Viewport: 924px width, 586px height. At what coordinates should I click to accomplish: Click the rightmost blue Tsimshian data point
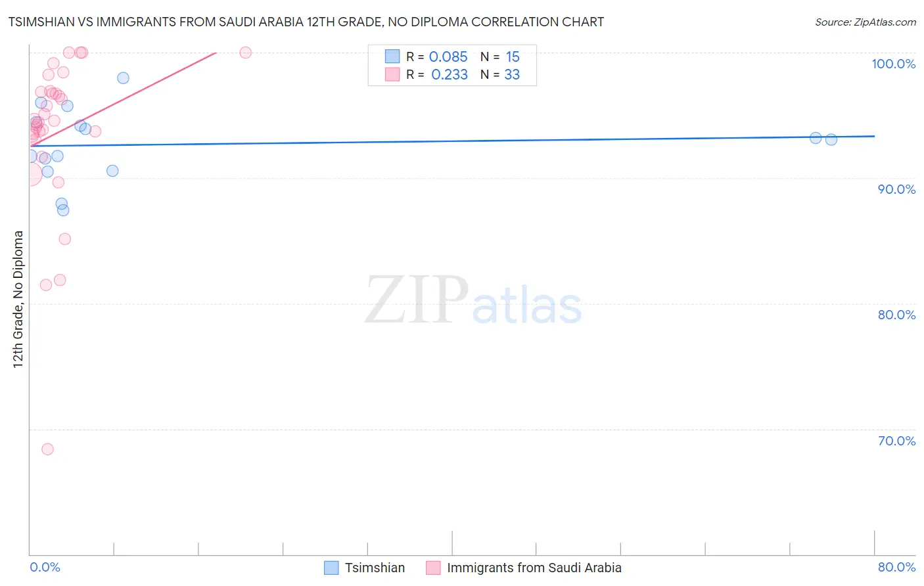pyautogui.click(x=831, y=139)
